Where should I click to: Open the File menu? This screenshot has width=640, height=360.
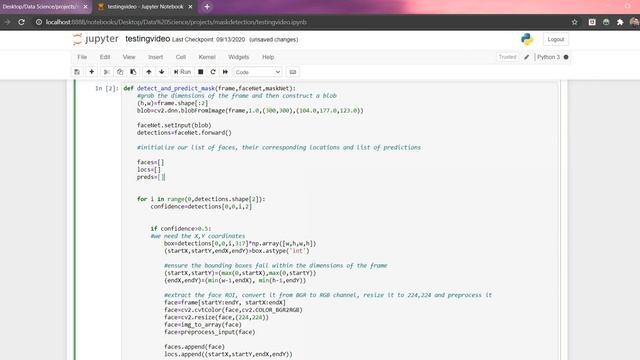coord(82,57)
